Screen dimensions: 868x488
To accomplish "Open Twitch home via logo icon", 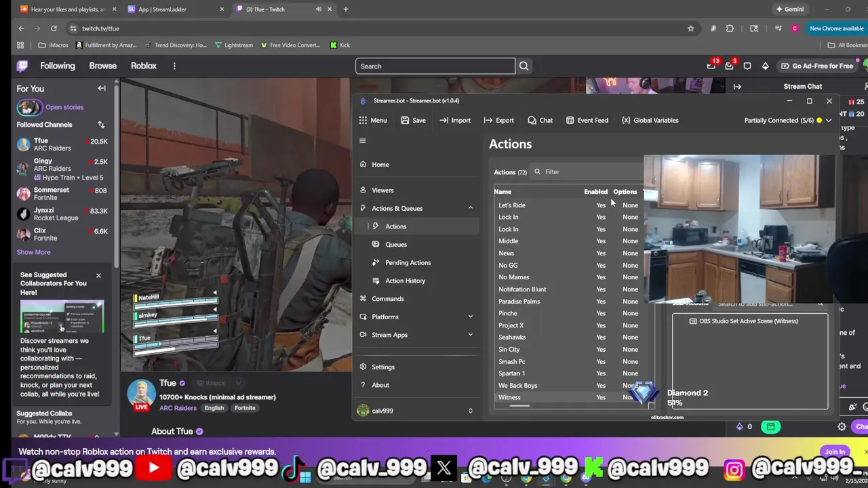I will pyautogui.click(x=22, y=66).
